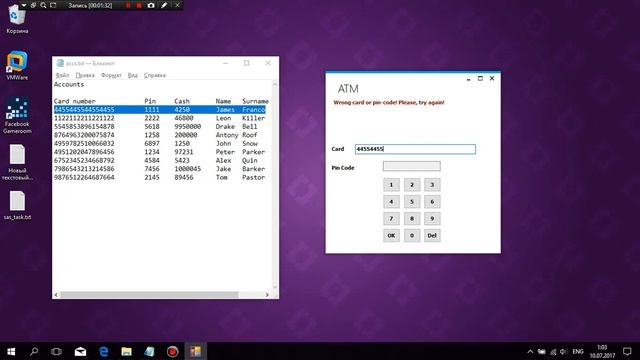Image resolution: width=640 pixels, height=360 pixels.
Task: Open the Формат menu in Notepad
Action: (x=111, y=75)
